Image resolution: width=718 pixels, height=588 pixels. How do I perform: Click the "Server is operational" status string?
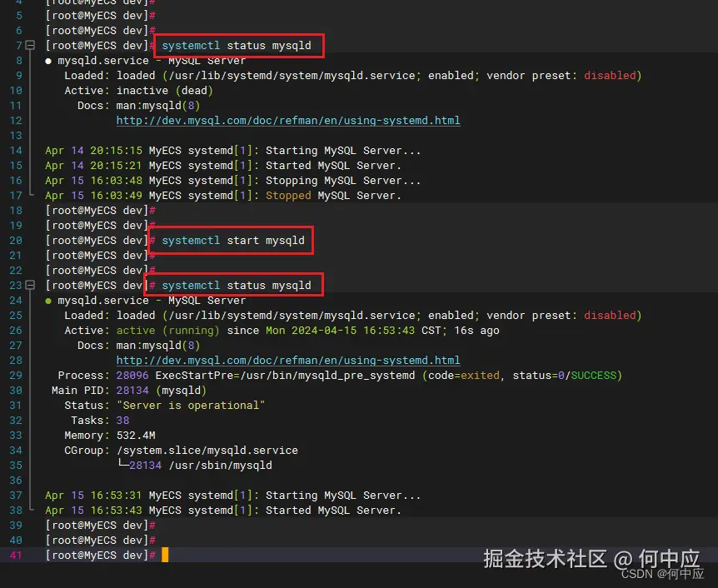point(191,406)
